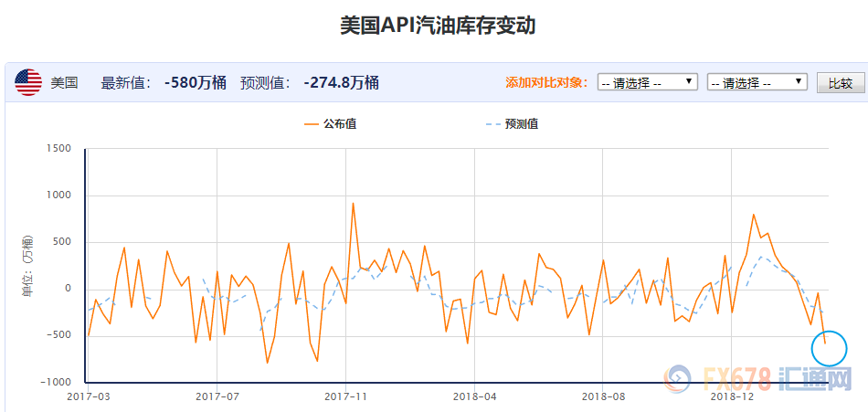Click the FX678 coin logo watermark
The image size is (868, 412).
click(x=679, y=378)
